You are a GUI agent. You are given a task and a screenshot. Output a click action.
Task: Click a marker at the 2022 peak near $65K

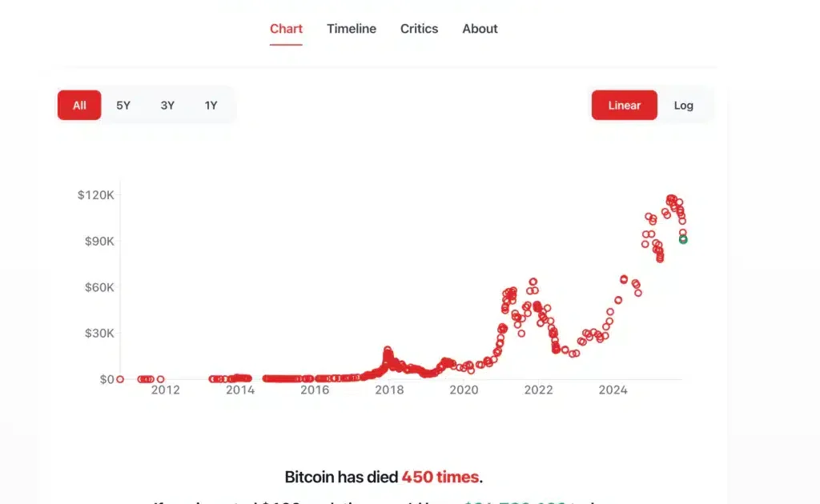(533, 282)
